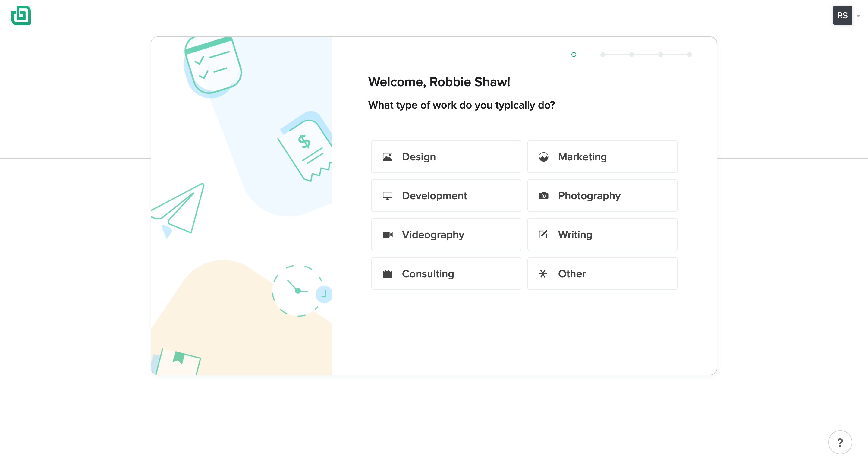The width and height of the screenshot is (868, 470).
Task: Click the monitor icon beside Development
Action: click(387, 196)
